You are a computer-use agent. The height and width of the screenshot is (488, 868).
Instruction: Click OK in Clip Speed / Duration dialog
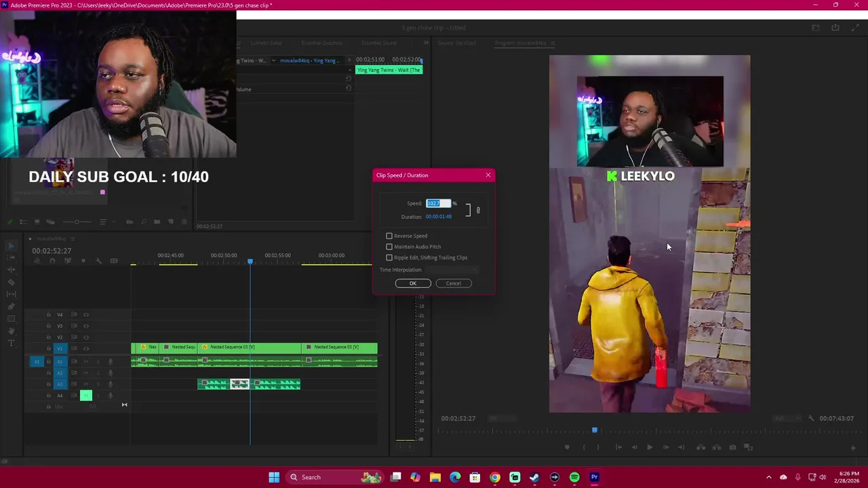coord(413,283)
